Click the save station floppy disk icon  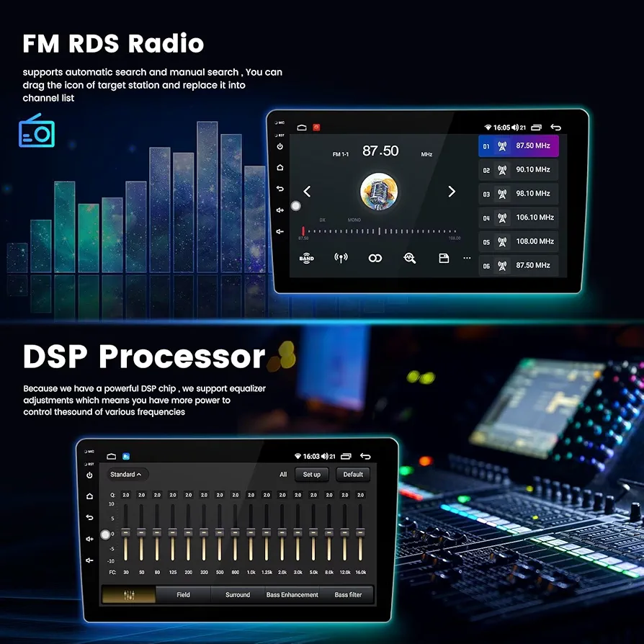coord(444,258)
